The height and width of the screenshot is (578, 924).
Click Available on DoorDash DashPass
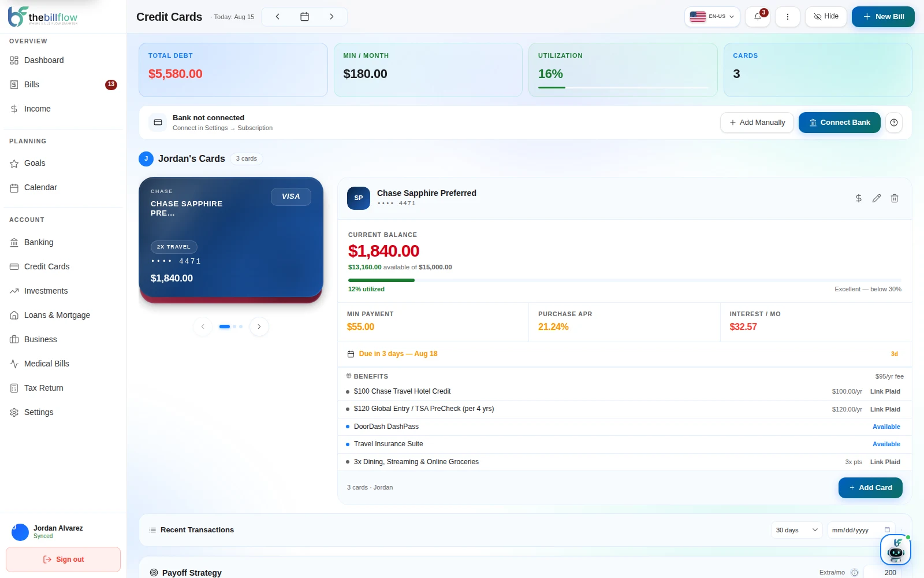click(886, 427)
